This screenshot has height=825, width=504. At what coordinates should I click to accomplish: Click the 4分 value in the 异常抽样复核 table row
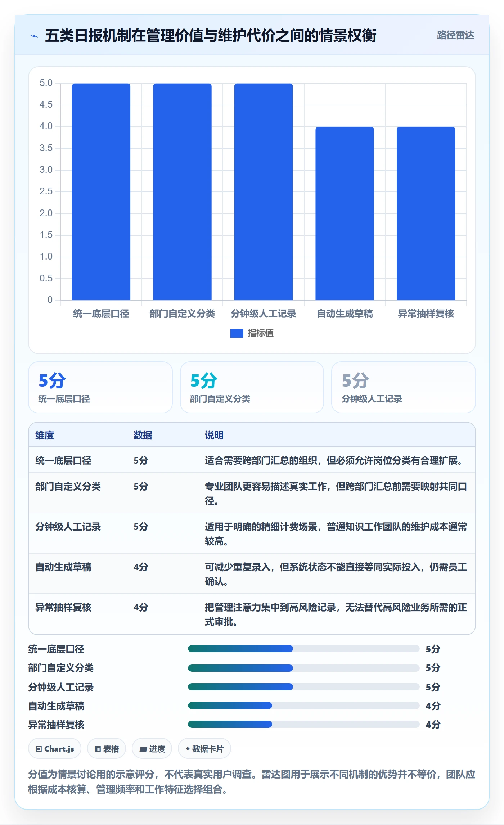(x=141, y=607)
